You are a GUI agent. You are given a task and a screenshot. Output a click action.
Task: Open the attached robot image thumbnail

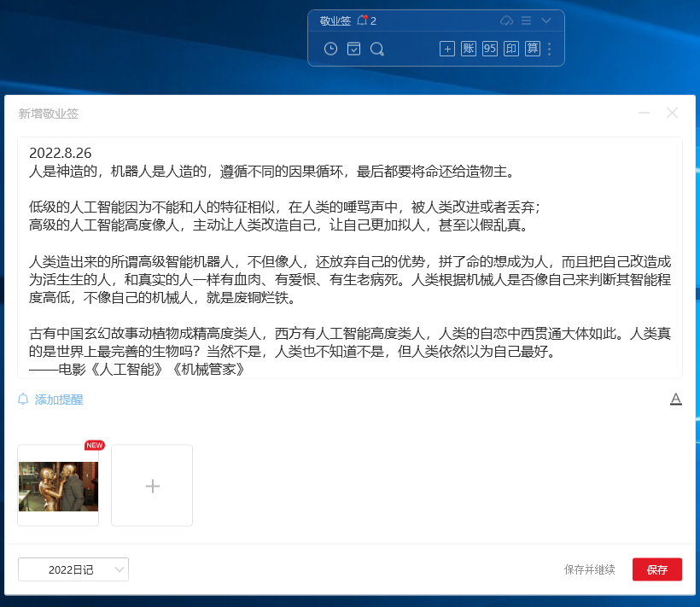58,486
